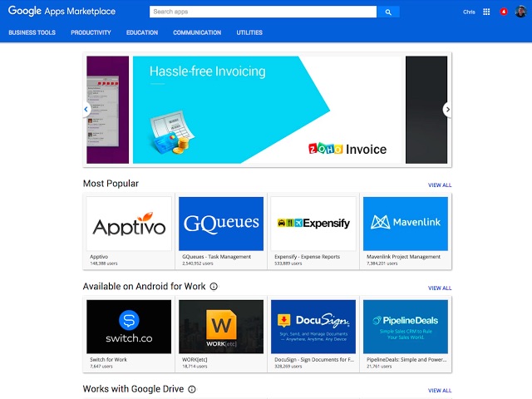
Task: Expand the Communication category
Action: [197, 32]
